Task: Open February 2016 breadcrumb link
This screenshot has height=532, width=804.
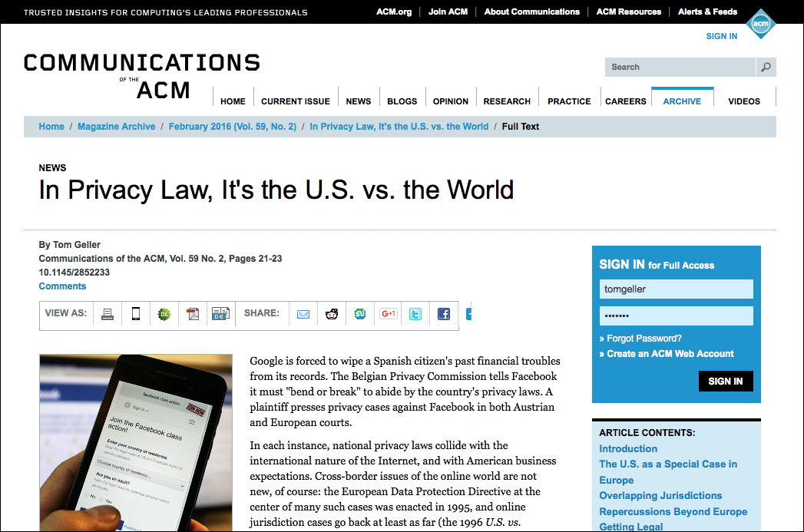Action: coord(232,127)
